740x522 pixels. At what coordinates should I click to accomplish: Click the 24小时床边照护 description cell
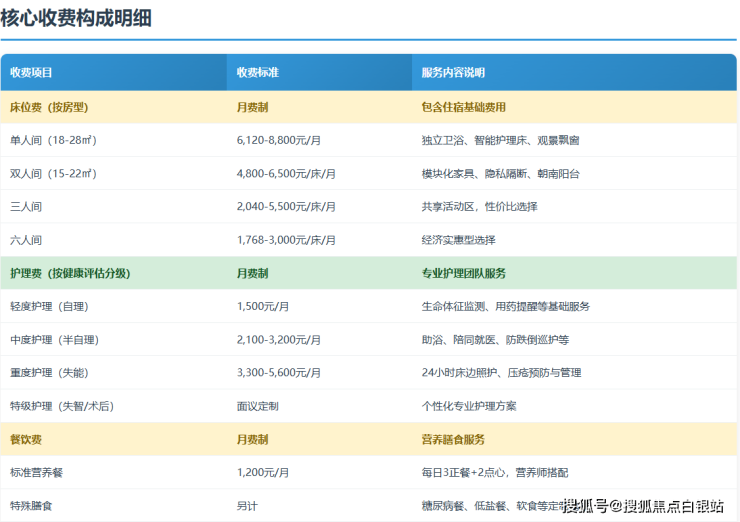tap(501, 373)
